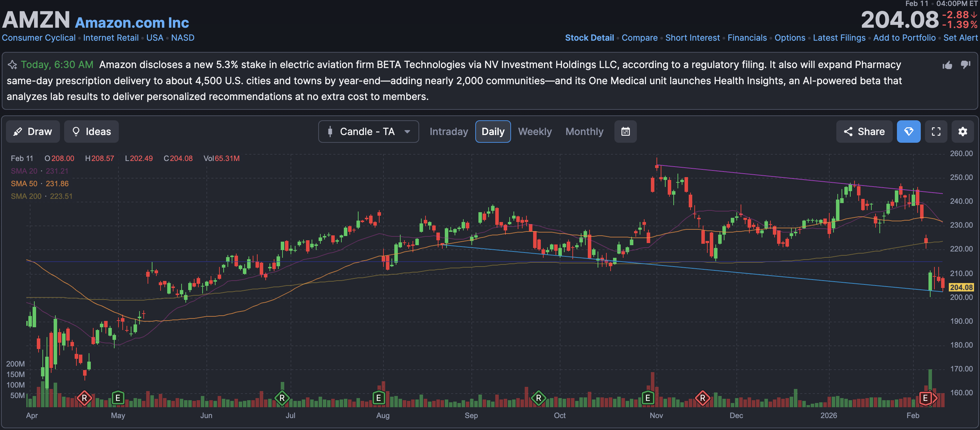The height and width of the screenshot is (430, 980).
Task: Select the Weekly timeframe
Action: coord(535,132)
